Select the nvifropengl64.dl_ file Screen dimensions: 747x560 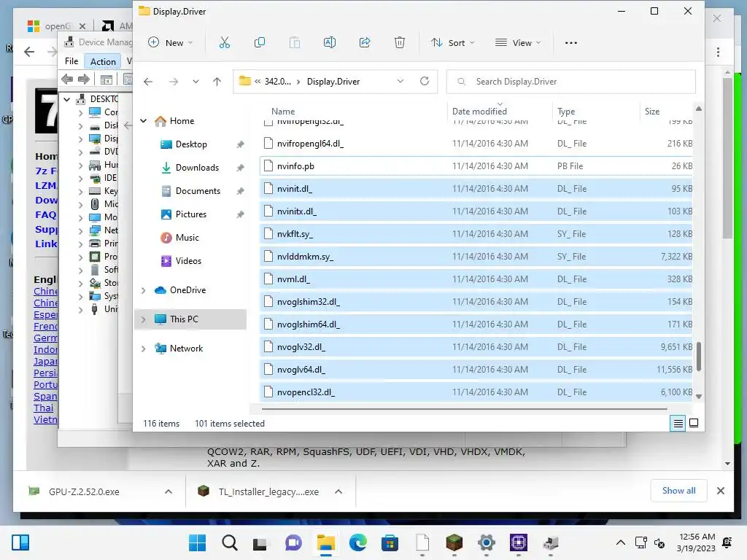point(476,144)
